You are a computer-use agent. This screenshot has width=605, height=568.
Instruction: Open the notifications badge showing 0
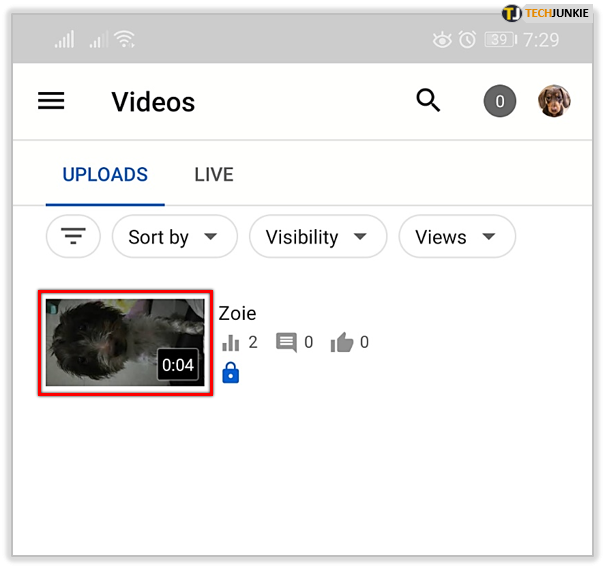pyautogui.click(x=500, y=101)
